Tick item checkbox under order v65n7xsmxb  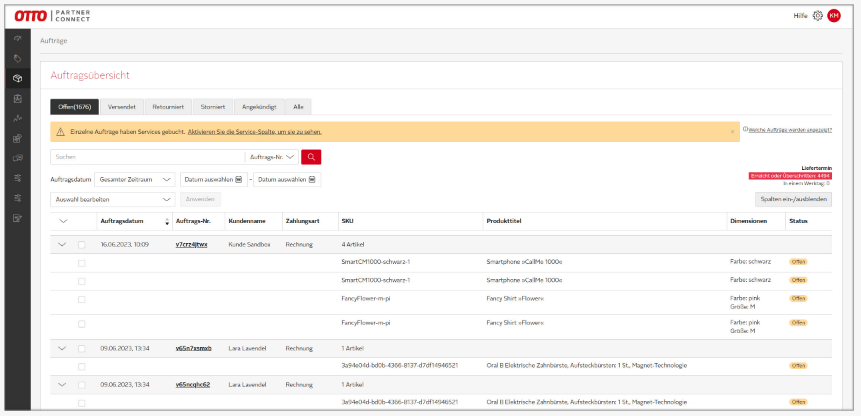(81, 366)
